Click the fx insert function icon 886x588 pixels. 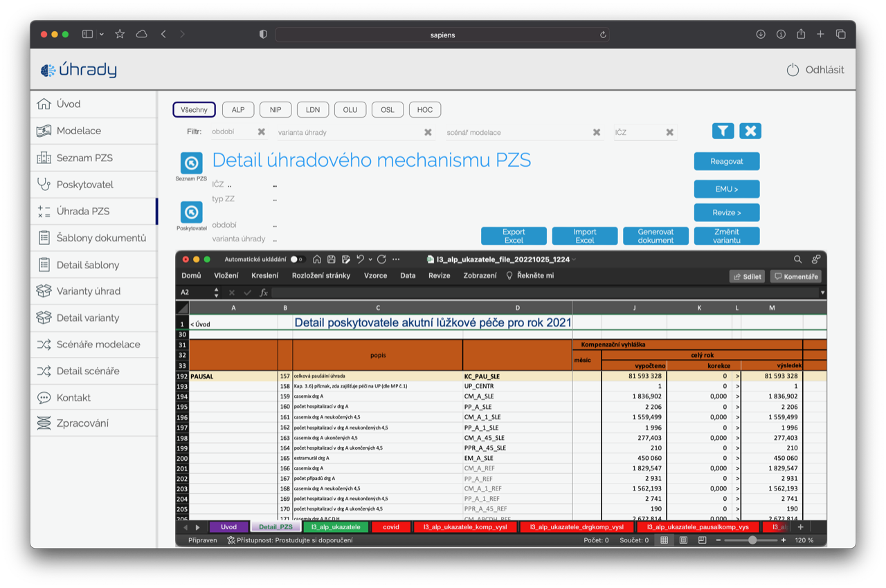point(264,293)
